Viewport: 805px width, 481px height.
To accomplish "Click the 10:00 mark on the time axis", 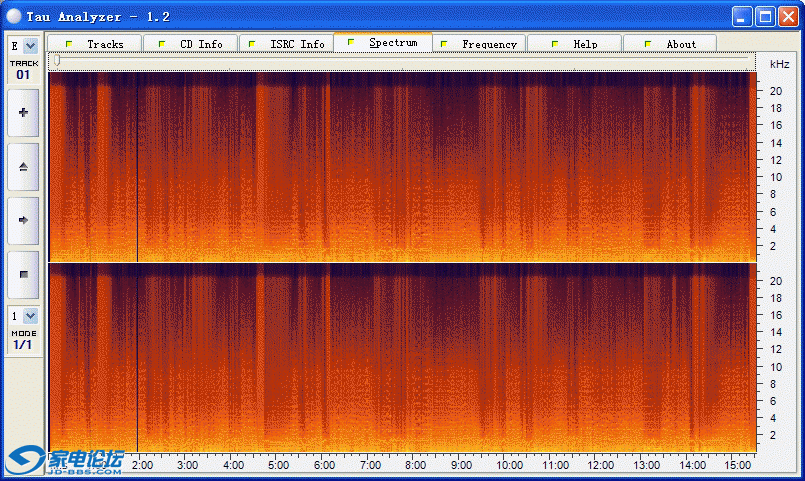I will tap(510, 465).
